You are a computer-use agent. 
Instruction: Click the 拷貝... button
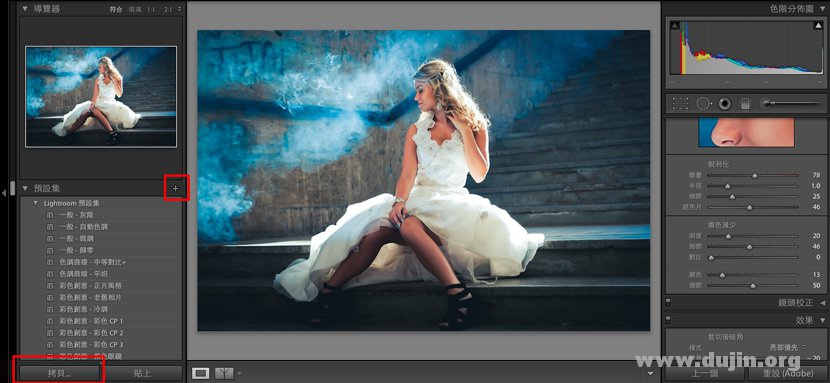(59, 373)
